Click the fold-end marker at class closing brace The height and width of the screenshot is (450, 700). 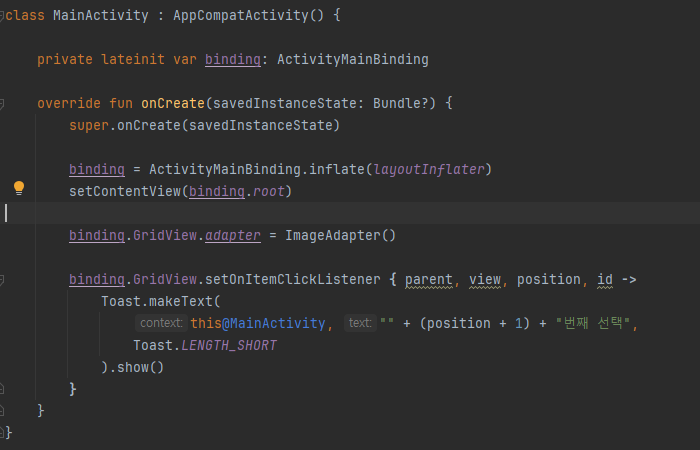coord(2,432)
